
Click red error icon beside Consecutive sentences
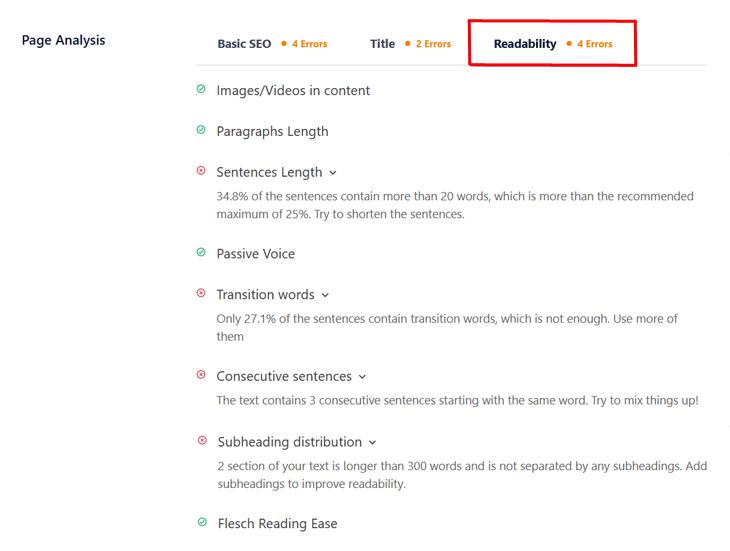tap(201, 375)
